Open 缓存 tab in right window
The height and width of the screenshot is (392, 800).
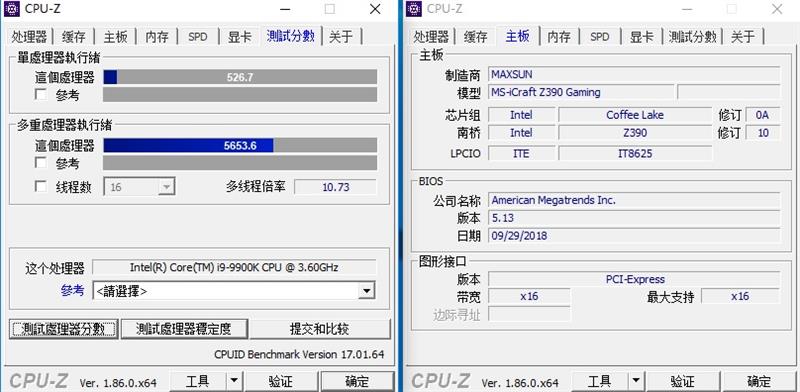point(476,37)
